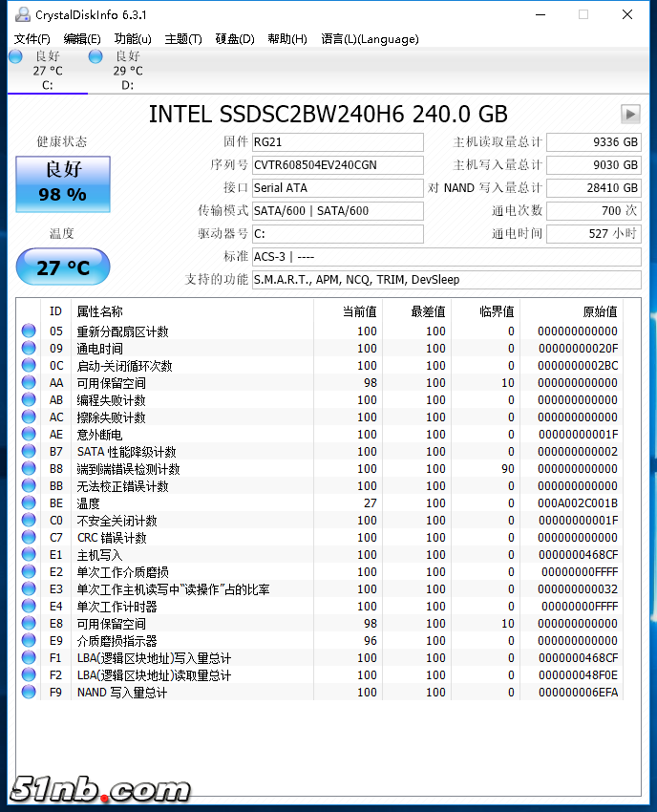Click the serial number field CVTR608504EV240CGN

pyautogui.click(x=336, y=165)
